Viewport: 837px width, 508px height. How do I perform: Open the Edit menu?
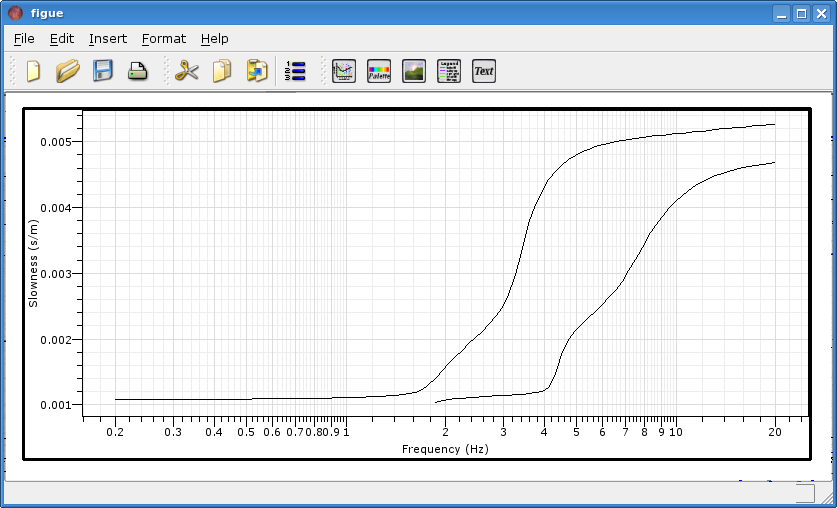pos(62,39)
